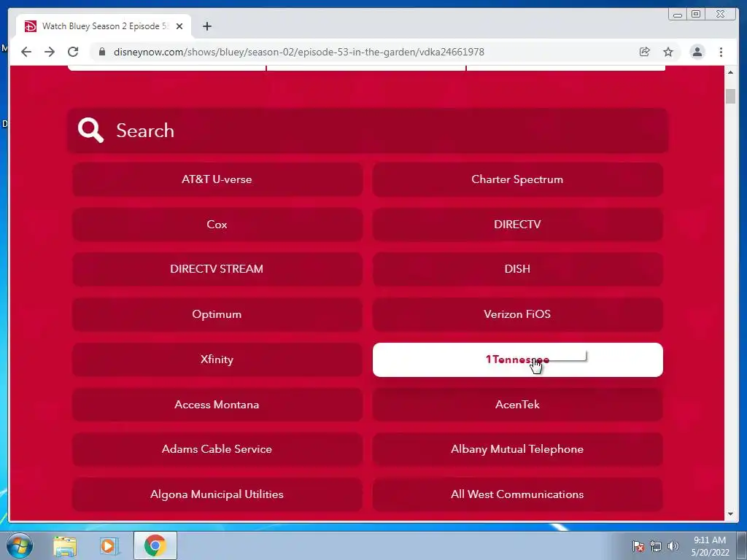Viewport: 747px width, 560px height.
Task: Choose Verizon FiOS provider
Action: click(x=517, y=314)
